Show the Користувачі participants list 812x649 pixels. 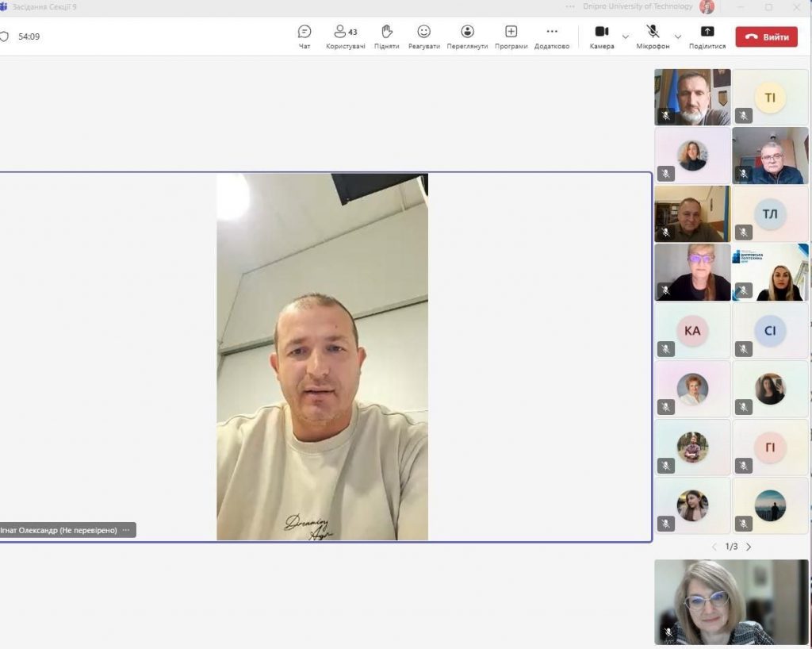[x=345, y=36]
